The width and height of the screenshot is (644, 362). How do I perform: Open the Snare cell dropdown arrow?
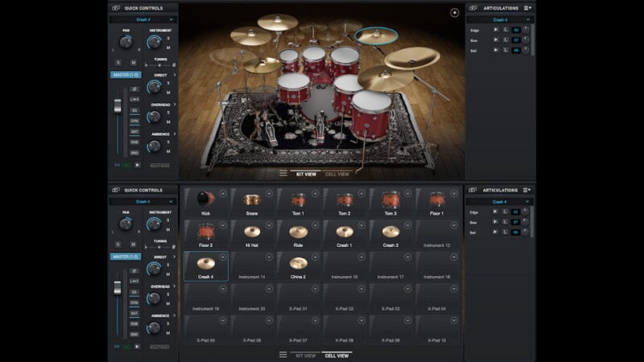tap(269, 193)
